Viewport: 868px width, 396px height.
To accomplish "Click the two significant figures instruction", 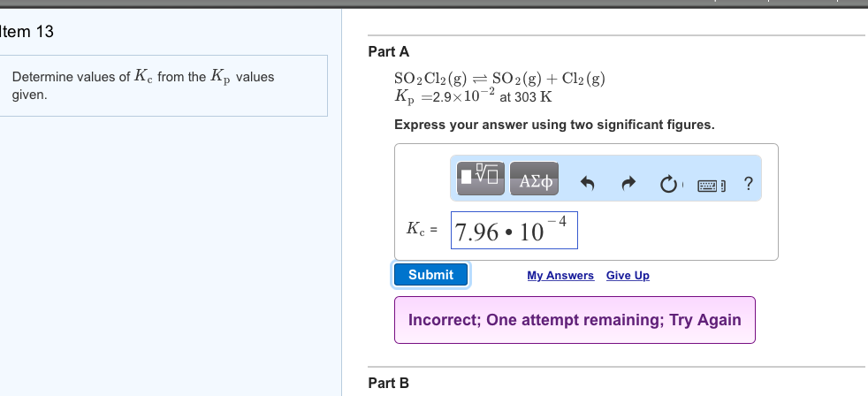I will (554, 125).
